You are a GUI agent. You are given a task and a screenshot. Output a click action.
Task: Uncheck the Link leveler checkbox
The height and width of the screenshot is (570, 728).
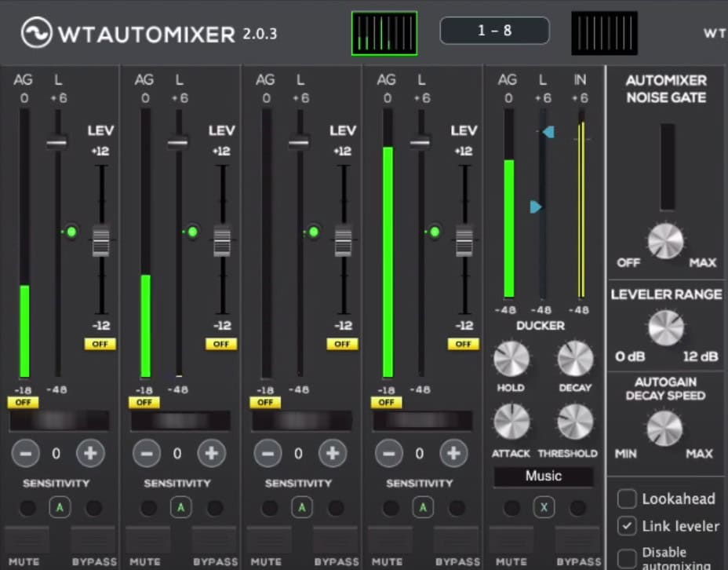point(627,526)
